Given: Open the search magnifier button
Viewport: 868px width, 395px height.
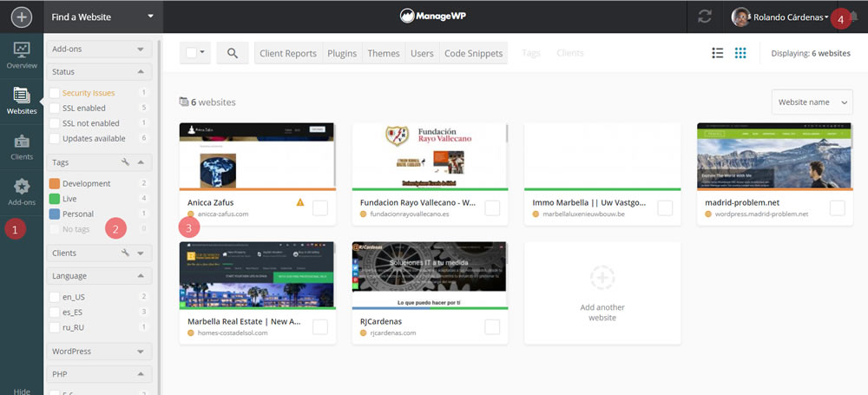Looking at the screenshot, I should 233,53.
